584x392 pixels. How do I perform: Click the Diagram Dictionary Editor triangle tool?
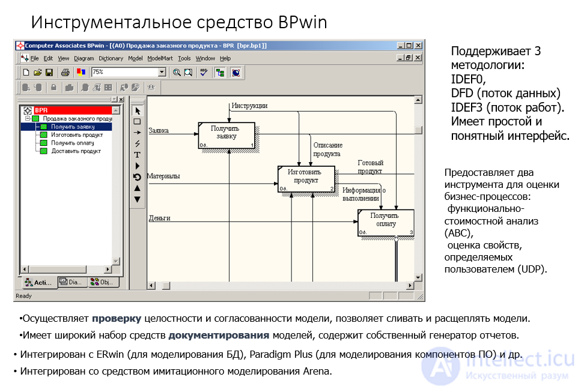(x=138, y=166)
